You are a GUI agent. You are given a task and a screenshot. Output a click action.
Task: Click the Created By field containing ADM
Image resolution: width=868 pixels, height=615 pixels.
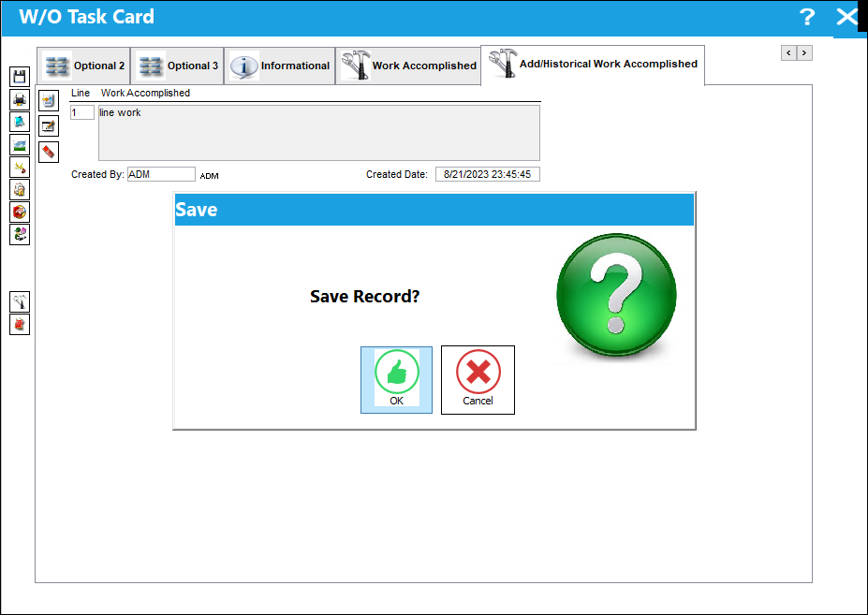click(x=161, y=174)
